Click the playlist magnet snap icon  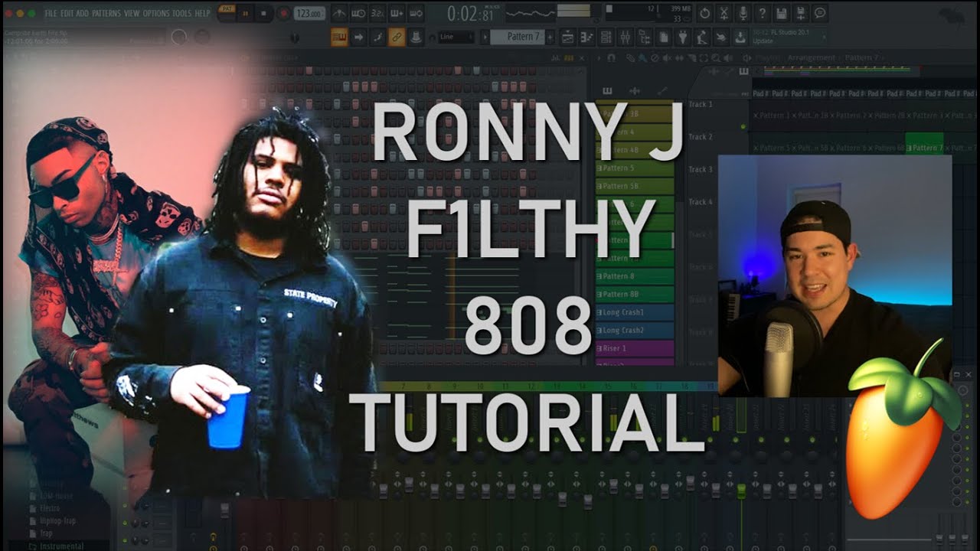point(610,58)
